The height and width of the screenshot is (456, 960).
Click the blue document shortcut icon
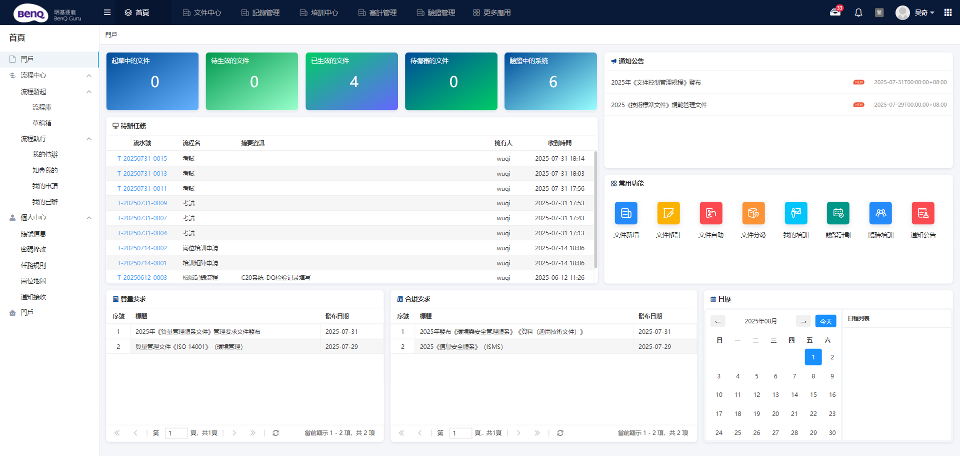point(626,212)
